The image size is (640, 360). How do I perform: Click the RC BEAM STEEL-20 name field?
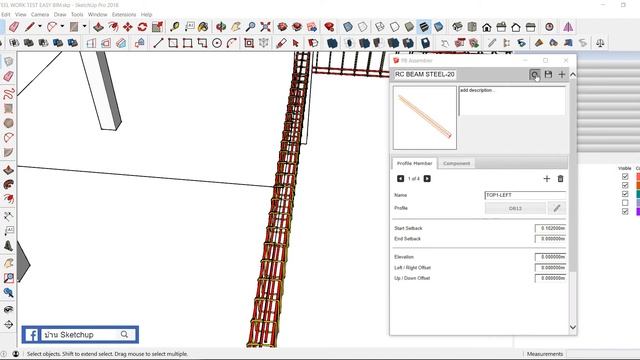click(424, 74)
